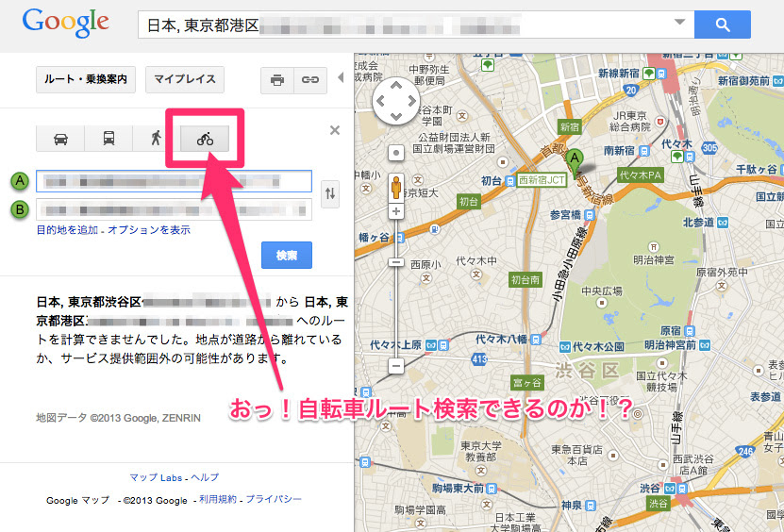Zoom in with the plus button
784x532 pixels.
pyautogui.click(x=396, y=211)
